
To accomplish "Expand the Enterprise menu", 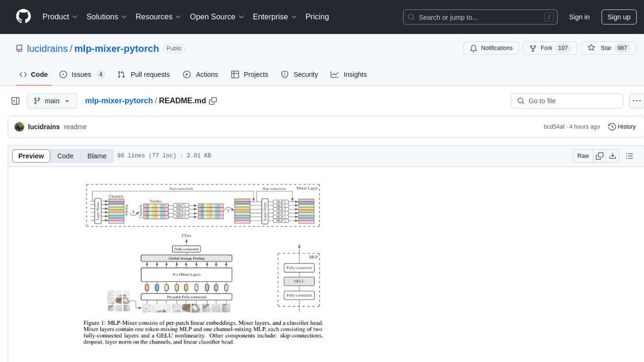I will point(275,17).
